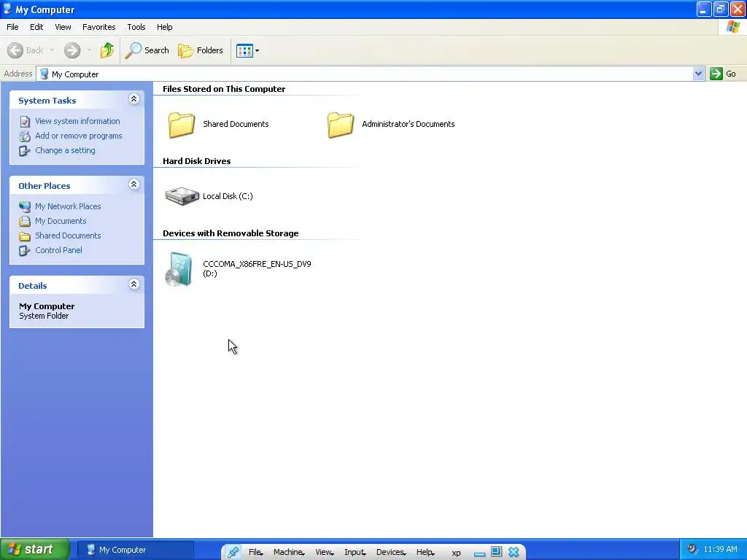
Task: Open the View menu
Action: click(63, 27)
